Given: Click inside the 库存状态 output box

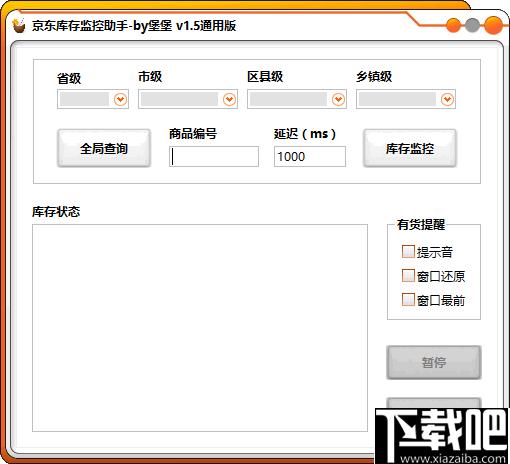Looking at the screenshot, I should (200, 328).
